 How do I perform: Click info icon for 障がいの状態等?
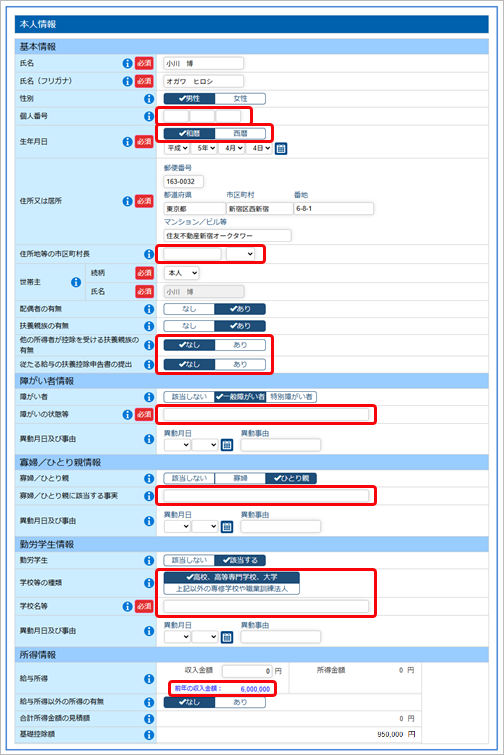[127, 415]
